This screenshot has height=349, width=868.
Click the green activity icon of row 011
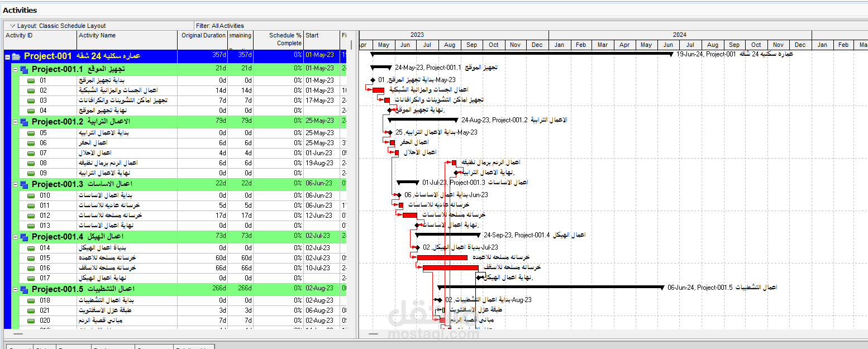31,205
